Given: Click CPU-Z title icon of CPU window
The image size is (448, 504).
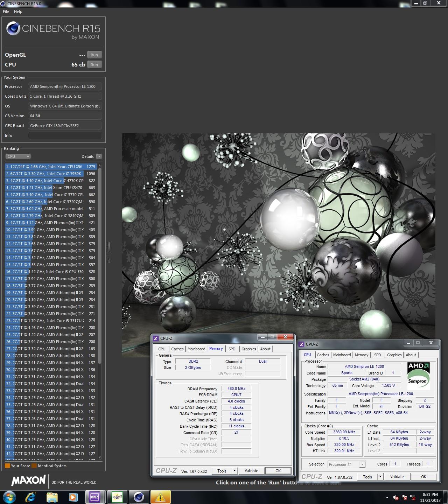Looking at the screenshot, I should [301, 344].
